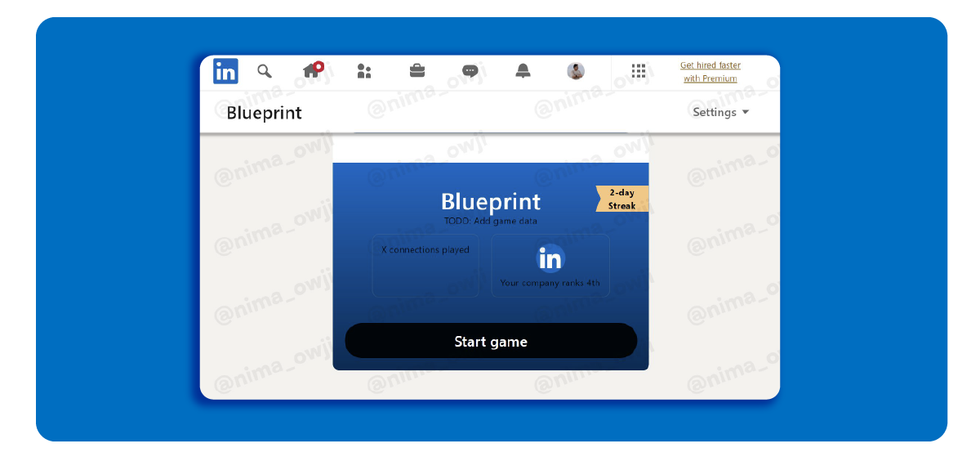This screenshot has height=457, width=980.
Task: Click the TODO: Add game data text
Action: tap(491, 221)
